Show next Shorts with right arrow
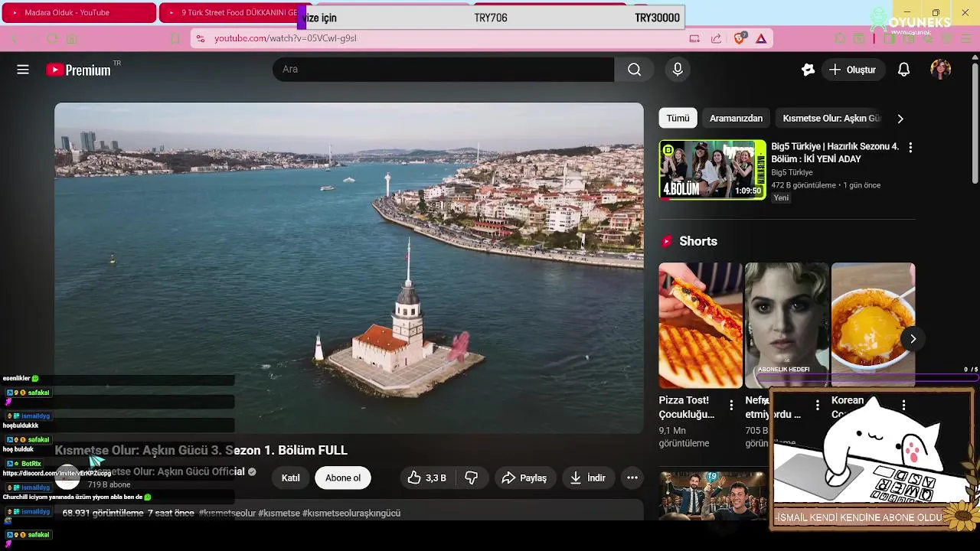 913,338
